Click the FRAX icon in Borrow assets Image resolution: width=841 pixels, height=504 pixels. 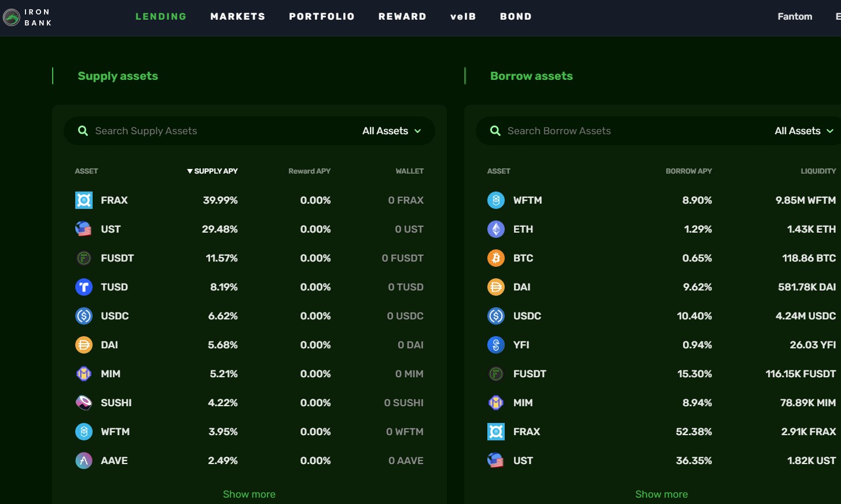[496, 432]
